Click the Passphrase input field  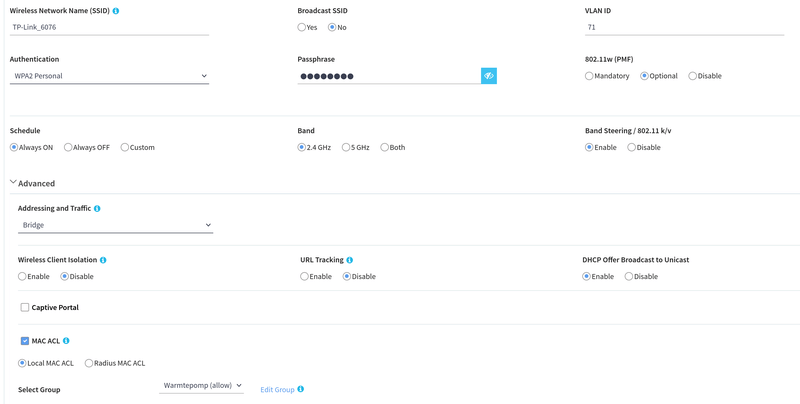coord(389,77)
